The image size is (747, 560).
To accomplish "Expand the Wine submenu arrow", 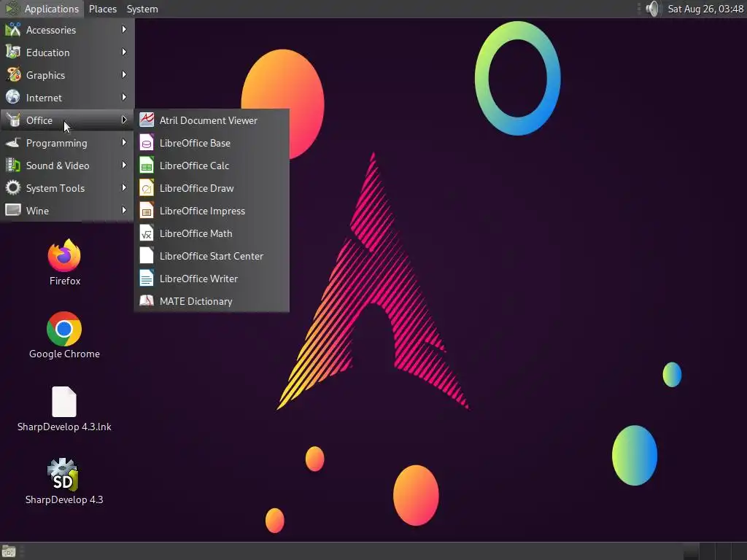I will (124, 210).
